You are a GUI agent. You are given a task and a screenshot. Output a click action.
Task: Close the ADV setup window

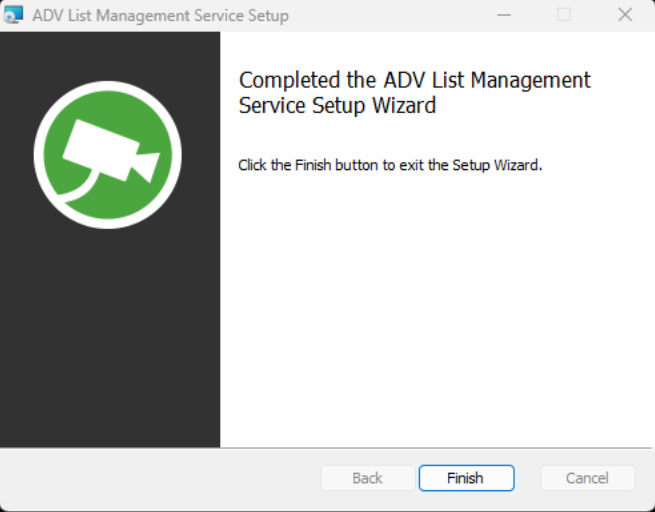click(625, 15)
